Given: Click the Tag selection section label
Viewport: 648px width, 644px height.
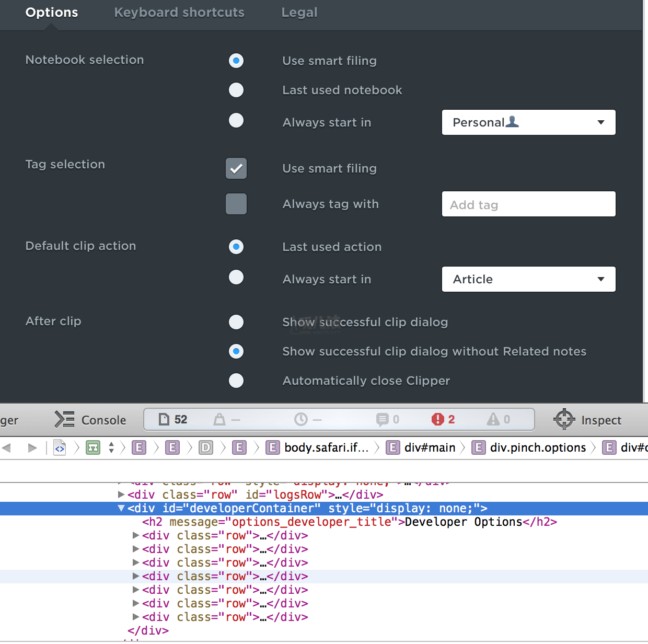Looking at the screenshot, I should pos(65,164).
